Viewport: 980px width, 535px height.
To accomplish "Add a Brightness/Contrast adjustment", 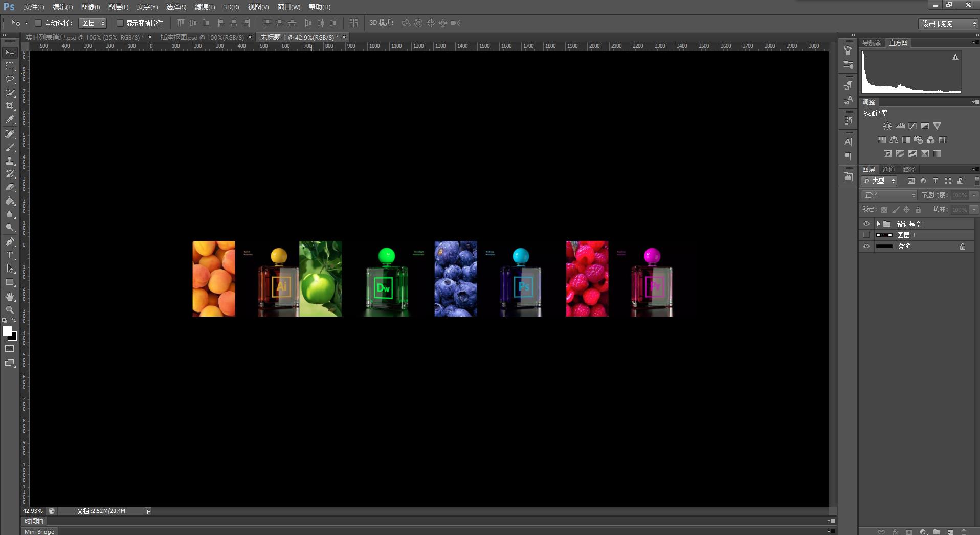I will (887, 126).
